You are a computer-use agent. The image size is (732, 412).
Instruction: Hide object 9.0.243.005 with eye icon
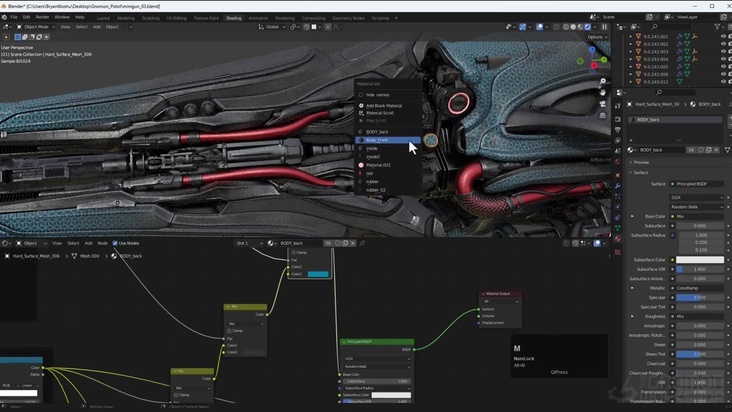pyautogui.click(x=723, y=67)
